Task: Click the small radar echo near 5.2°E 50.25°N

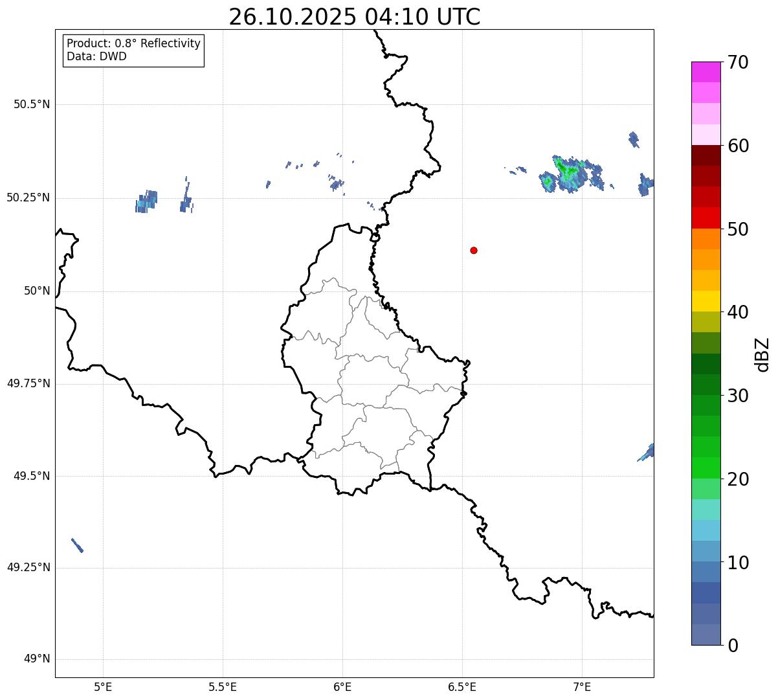Action: [x=146, y=202]
